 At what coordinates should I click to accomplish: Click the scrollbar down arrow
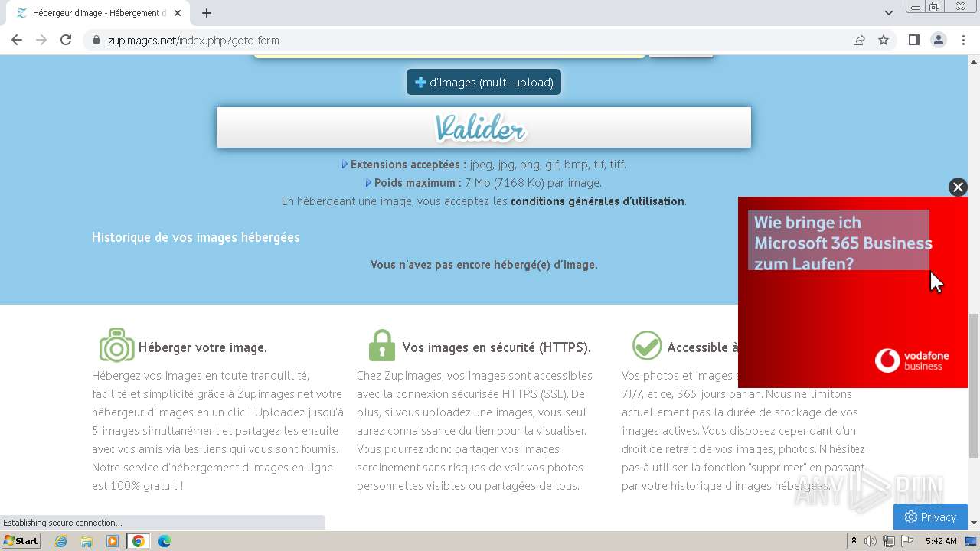974,523
